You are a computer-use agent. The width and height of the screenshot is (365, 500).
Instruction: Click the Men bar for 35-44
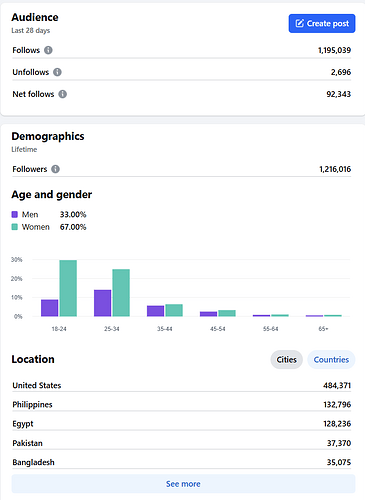[x=155, y=311]
